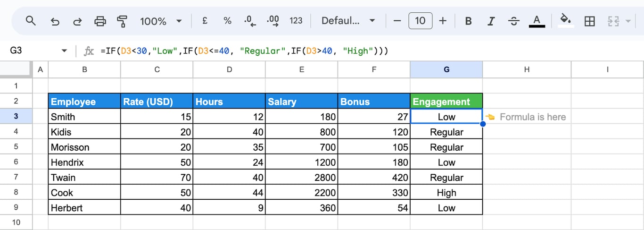Viewport: 644px width, 230px height.
Task: Click the Salary header cell
Action: pos(302,101)
